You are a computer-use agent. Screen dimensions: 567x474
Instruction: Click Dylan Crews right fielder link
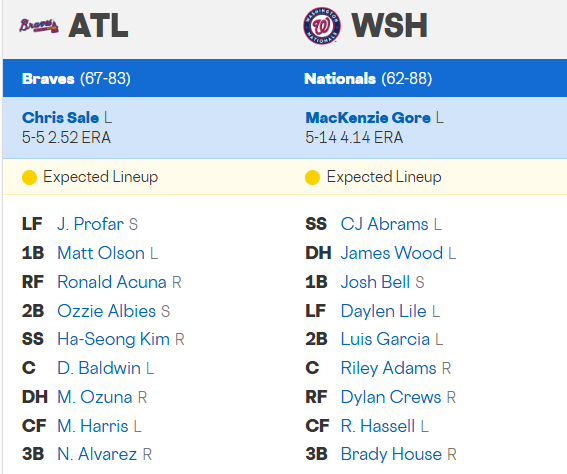[391, 397]
